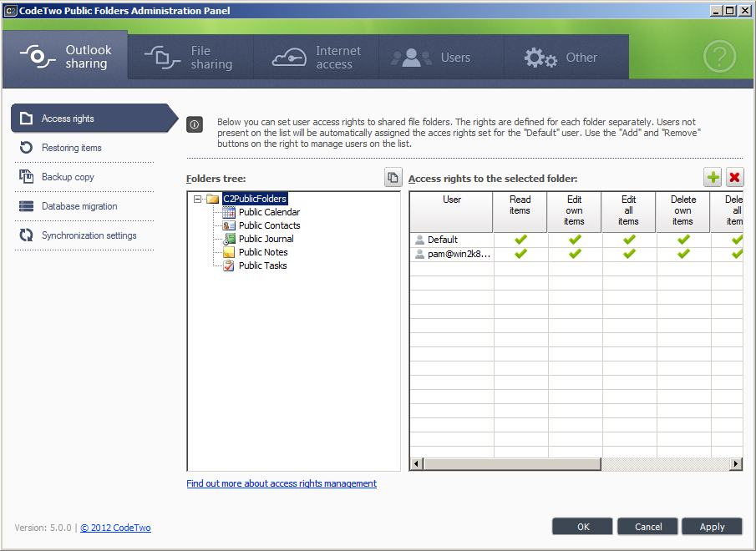
Task: Add a user with the green plus icon
Action: point(713,177)
